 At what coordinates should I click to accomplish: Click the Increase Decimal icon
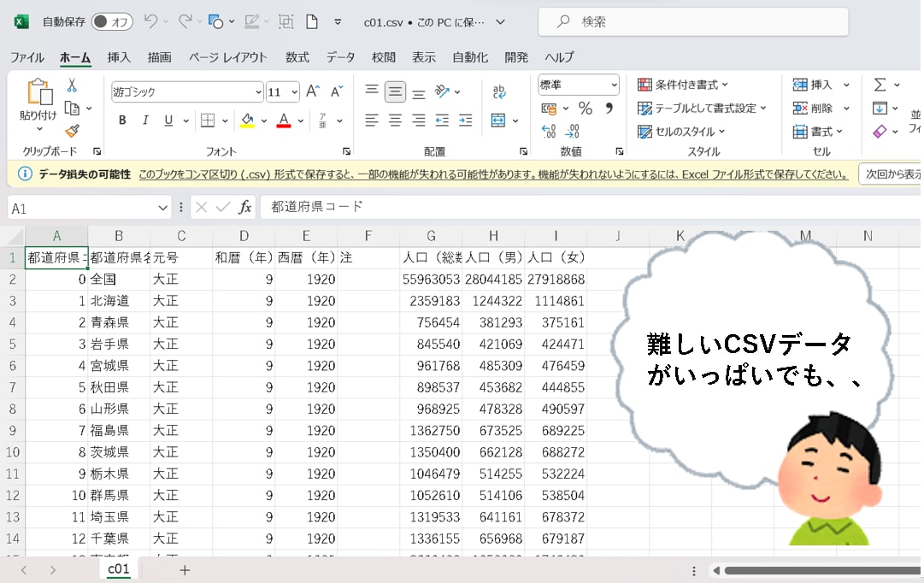click(549, 131)
